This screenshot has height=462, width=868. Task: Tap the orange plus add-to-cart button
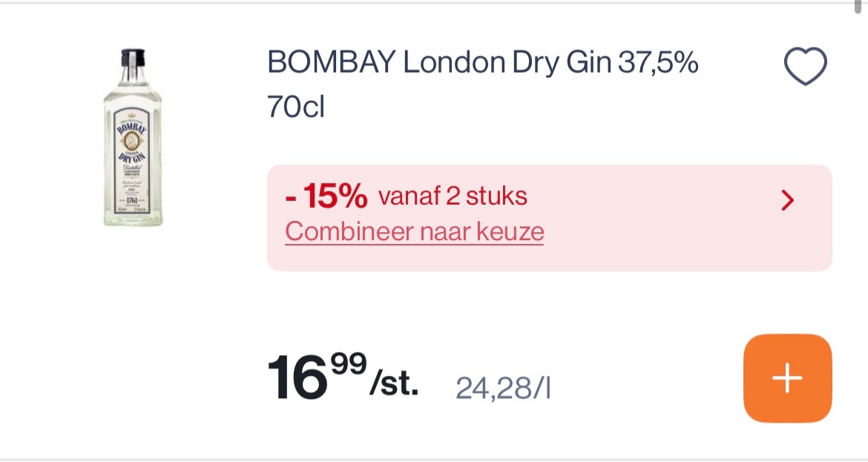point(787,378)
